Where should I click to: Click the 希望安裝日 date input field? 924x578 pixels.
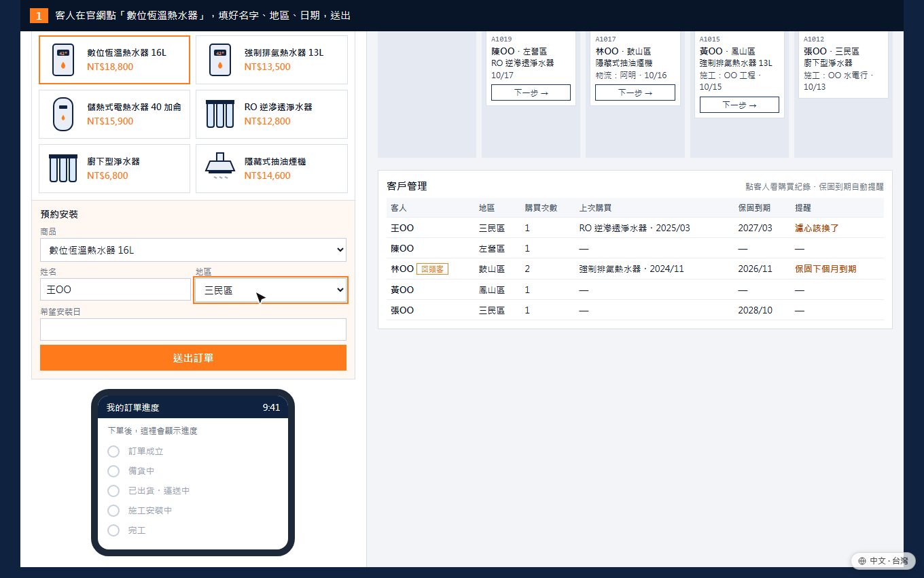[193, 329]
